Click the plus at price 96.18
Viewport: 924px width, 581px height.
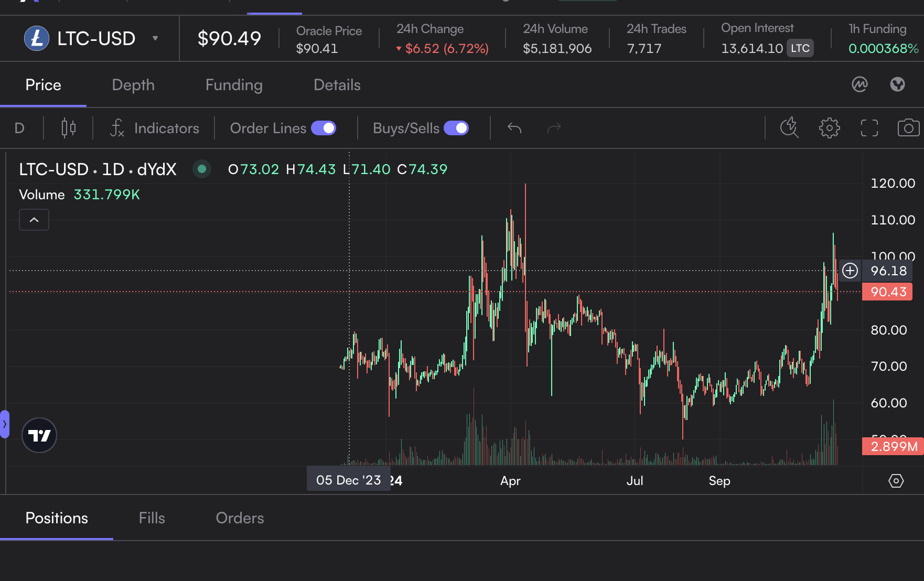[x=850, y=271]
